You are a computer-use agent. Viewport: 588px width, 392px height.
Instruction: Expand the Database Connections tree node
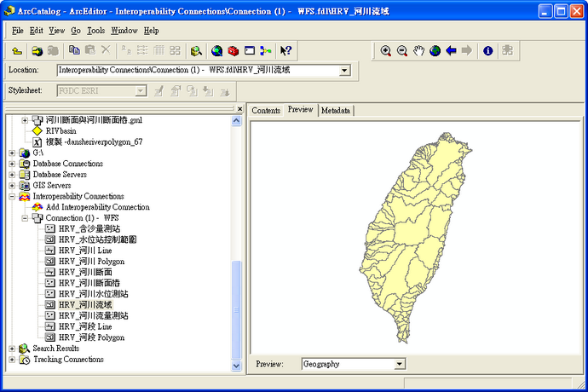coord(11,164)
